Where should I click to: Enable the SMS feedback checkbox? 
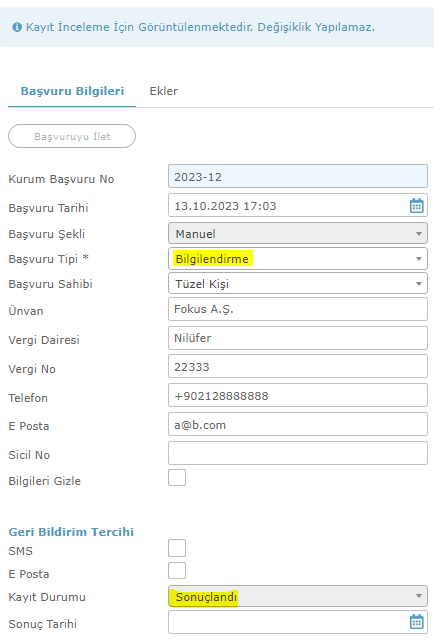(x=177, y=548)
